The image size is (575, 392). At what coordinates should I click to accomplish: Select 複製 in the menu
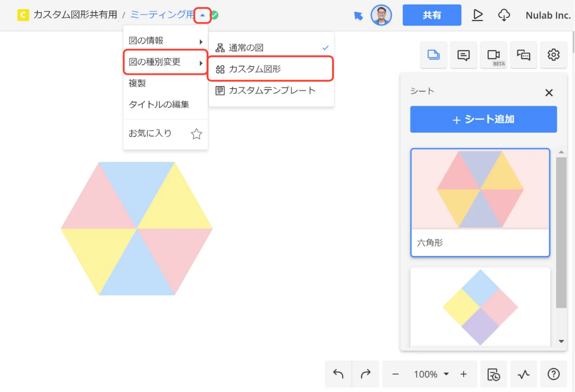[138, 83]
